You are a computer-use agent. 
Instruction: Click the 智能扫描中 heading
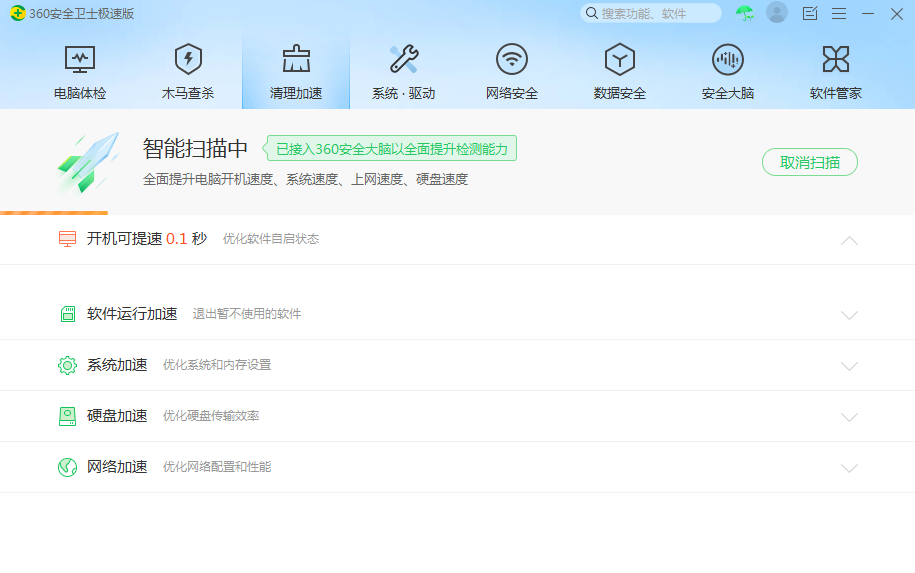click(x=195, y=149)
